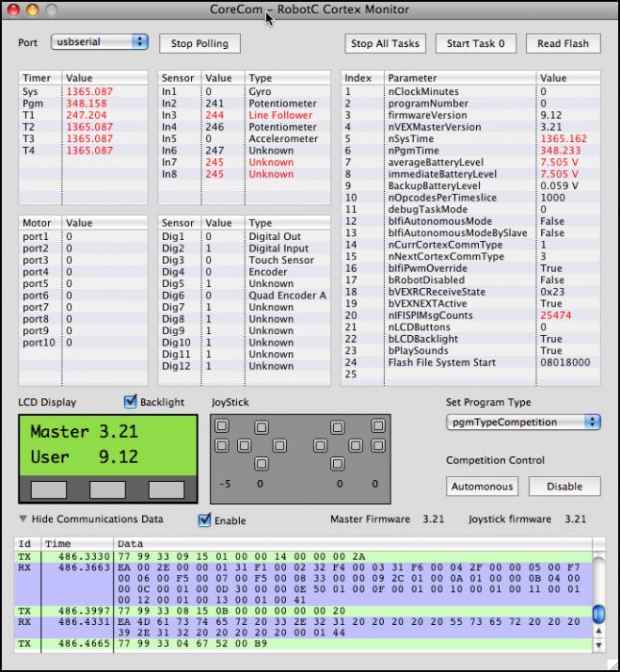Click the Read Flash button

[x=563, y=44]
